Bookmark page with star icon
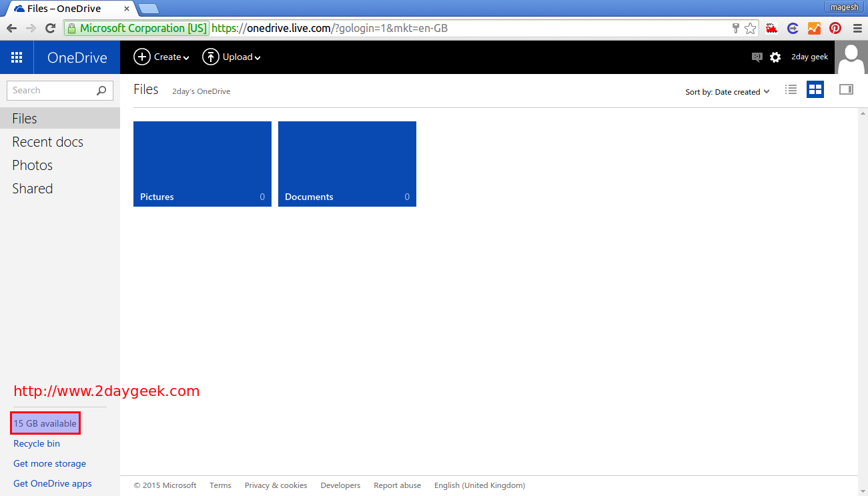The height and width of the screenshot is (496, 868). point(751,28)
